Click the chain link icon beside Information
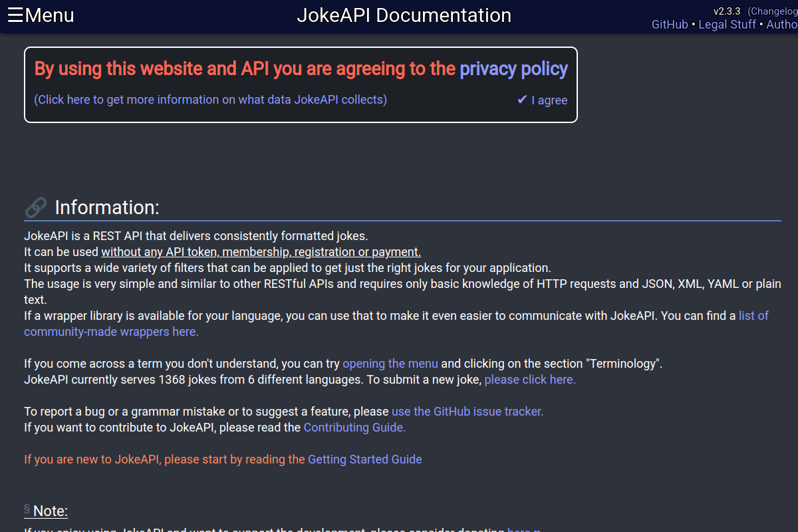Viewport: 798px width, 532px height. (35, 207)
